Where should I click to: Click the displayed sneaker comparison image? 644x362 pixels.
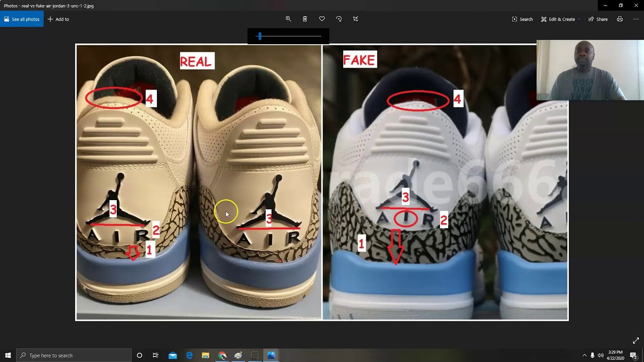tap(322, 182)
